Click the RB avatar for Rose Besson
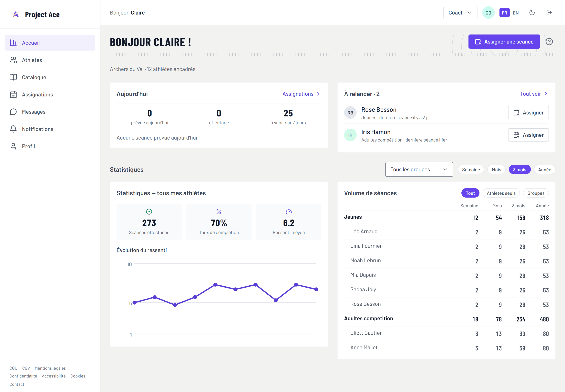Viewport: 565px width, 392px height. pyautogui.click(x=350, y=113)
